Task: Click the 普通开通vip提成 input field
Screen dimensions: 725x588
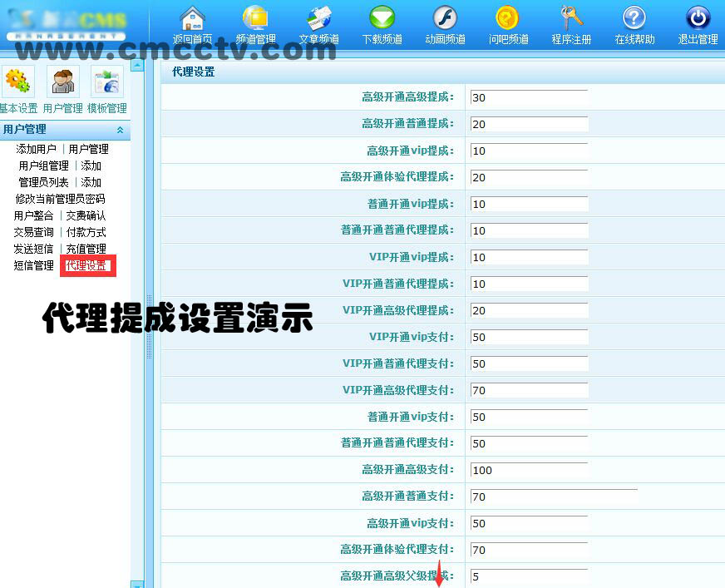Action: 529,204
